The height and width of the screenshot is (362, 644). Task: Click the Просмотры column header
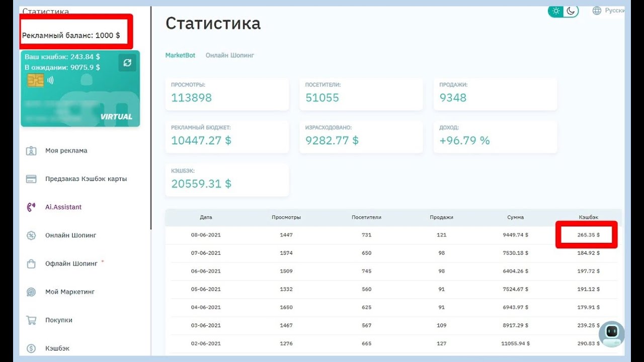(x=286, y=217)
